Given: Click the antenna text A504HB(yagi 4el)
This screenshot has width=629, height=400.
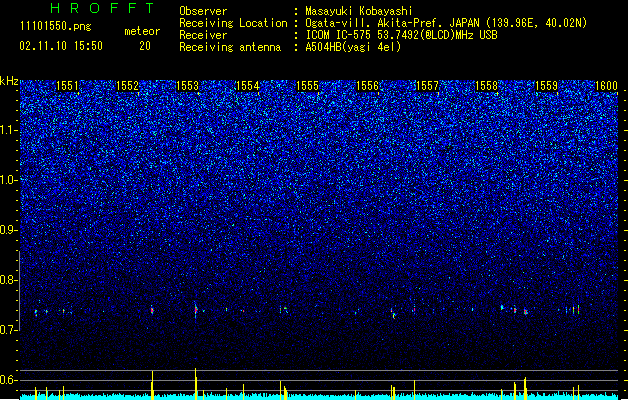Looking at the screenshot, I should (353, 47).
